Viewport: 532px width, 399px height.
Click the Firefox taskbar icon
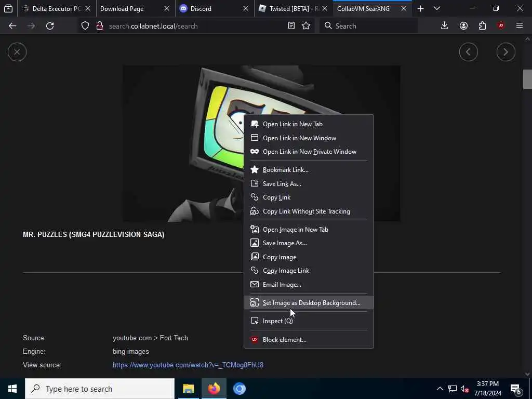tap(214, 389)
